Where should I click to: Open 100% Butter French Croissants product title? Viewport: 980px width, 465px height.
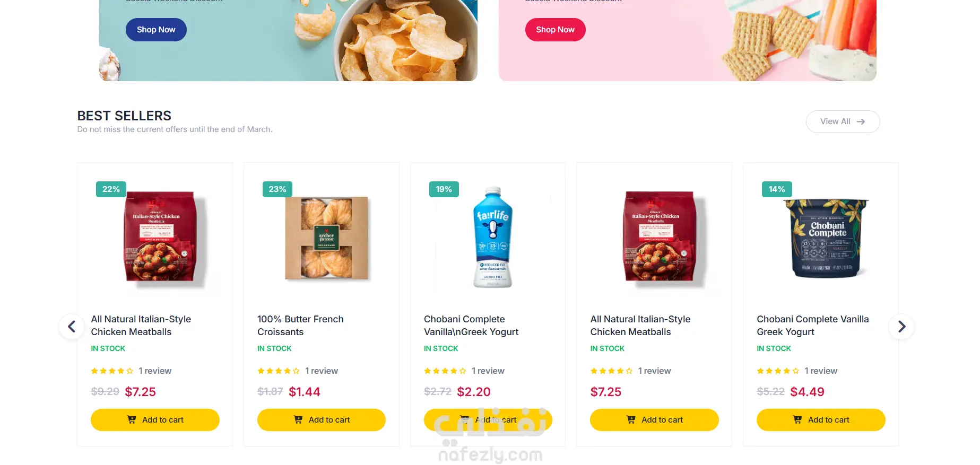click(x=300, y=326)
